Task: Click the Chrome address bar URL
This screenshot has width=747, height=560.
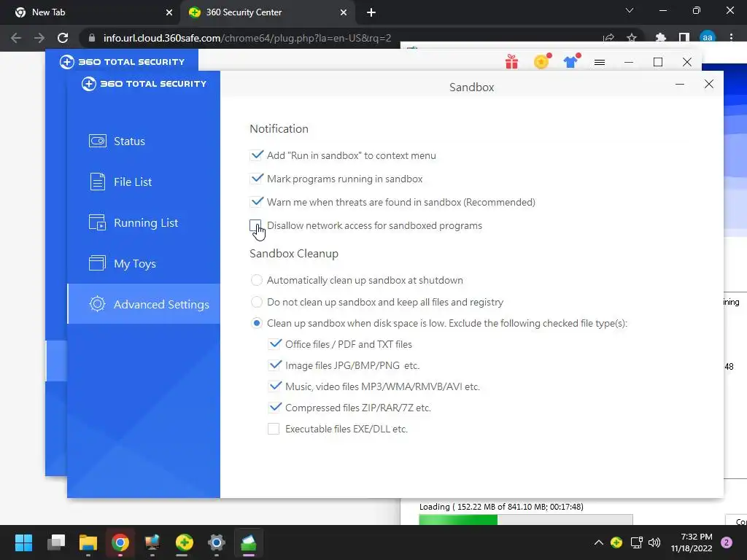Action: [x=247, y=38]
